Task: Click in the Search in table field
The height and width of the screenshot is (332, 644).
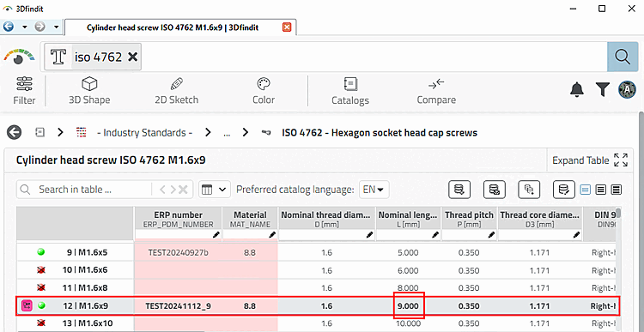Action: (x=84, y=190)
